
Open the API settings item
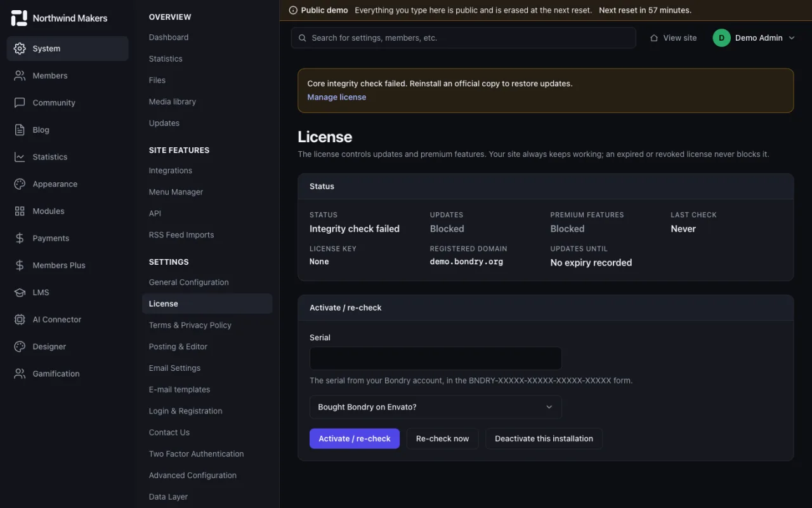(155, 213)
